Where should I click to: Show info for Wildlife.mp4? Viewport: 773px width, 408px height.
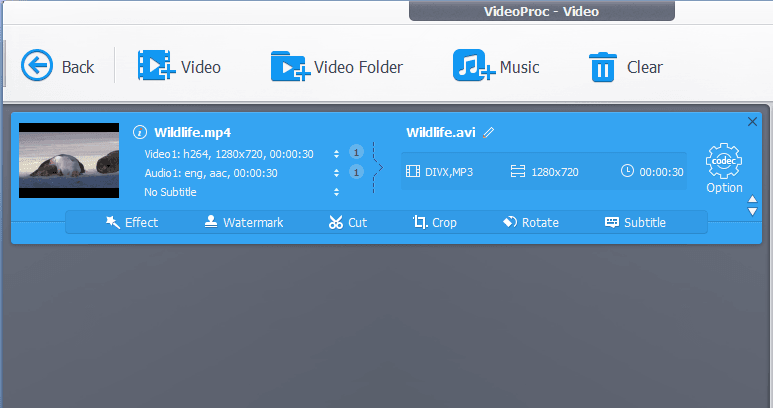(140, 132)
